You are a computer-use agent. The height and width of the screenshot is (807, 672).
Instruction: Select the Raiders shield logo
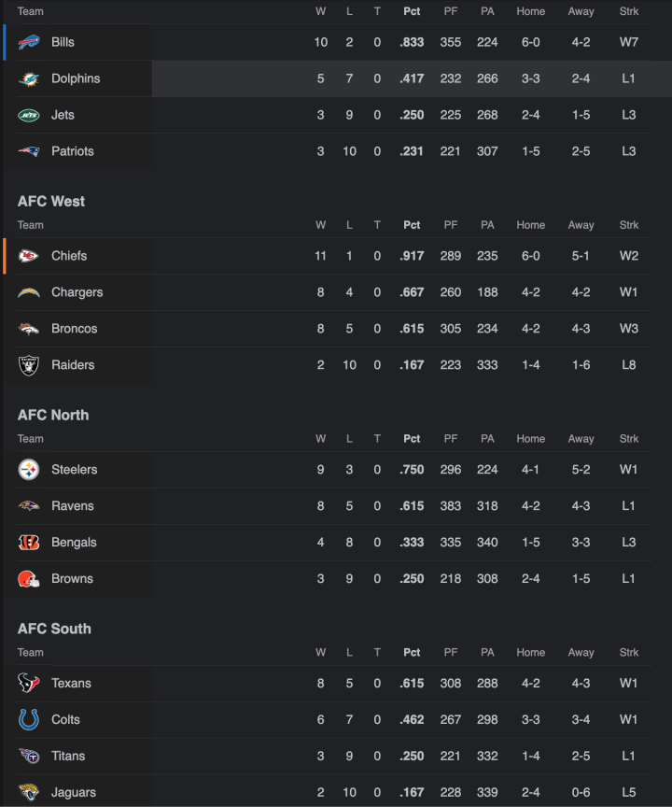pyautogui.click(x=29, y=365)
